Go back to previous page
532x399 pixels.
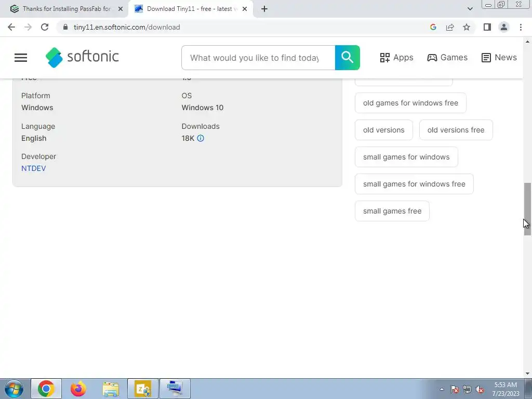[x=11, y=27]
